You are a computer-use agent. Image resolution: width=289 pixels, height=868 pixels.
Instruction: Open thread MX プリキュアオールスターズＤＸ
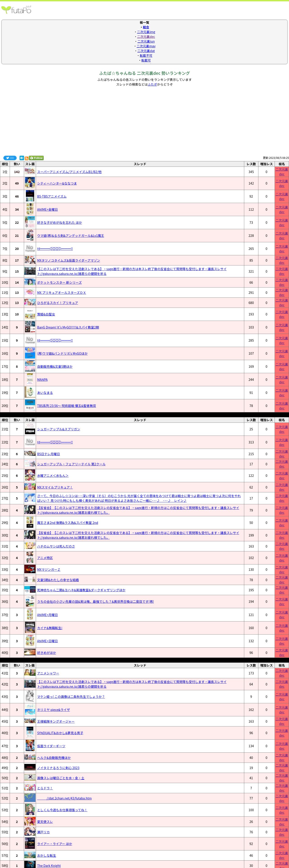pyautogui.click(x=62, y=293)
